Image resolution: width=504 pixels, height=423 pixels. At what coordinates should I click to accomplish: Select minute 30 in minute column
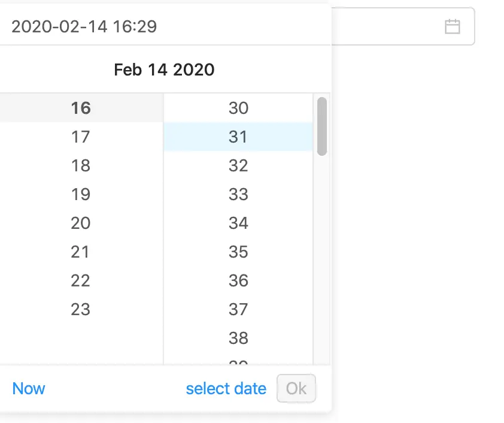pyautogui.click(x=238, y=108)
